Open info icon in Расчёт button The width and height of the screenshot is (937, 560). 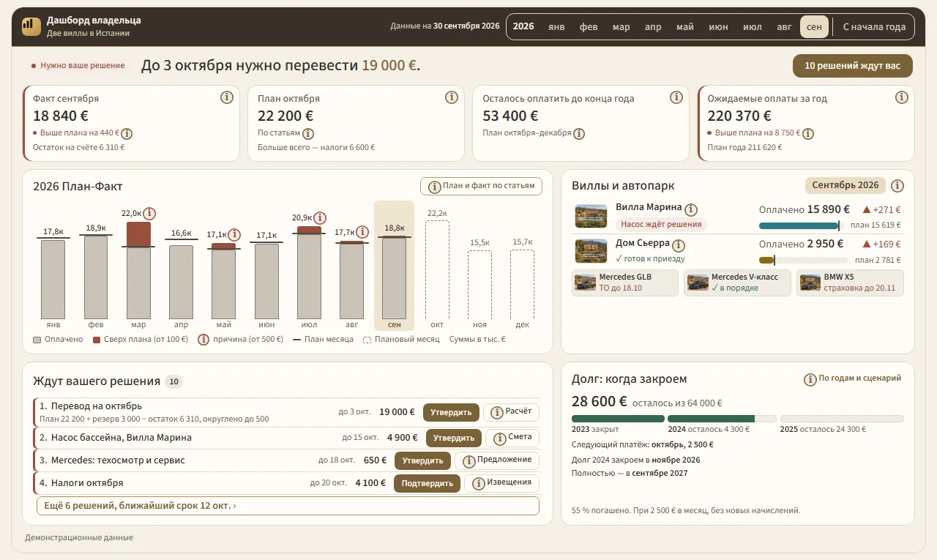(498, 413)
